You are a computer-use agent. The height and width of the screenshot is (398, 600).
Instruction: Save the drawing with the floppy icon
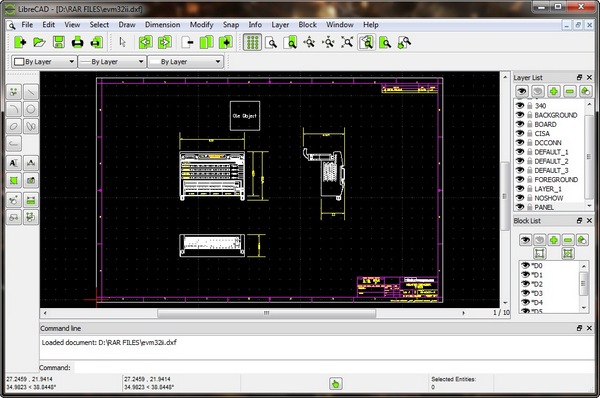(59, 42)
